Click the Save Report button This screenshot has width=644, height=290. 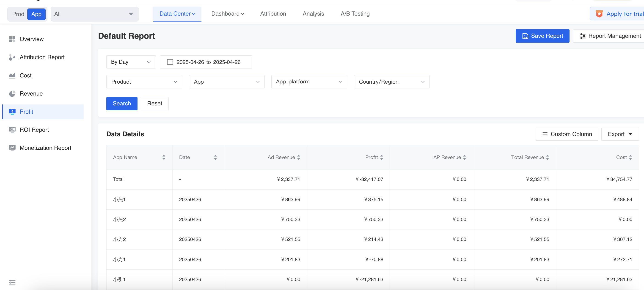542,36
